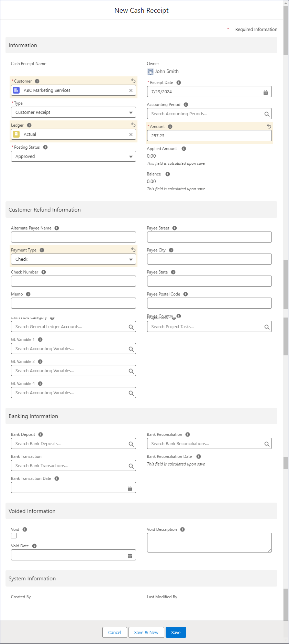289x644 pixels.
Task: Show the Applied Amount info tooltip
Action: pyautogui.click(x=184, y=149)
